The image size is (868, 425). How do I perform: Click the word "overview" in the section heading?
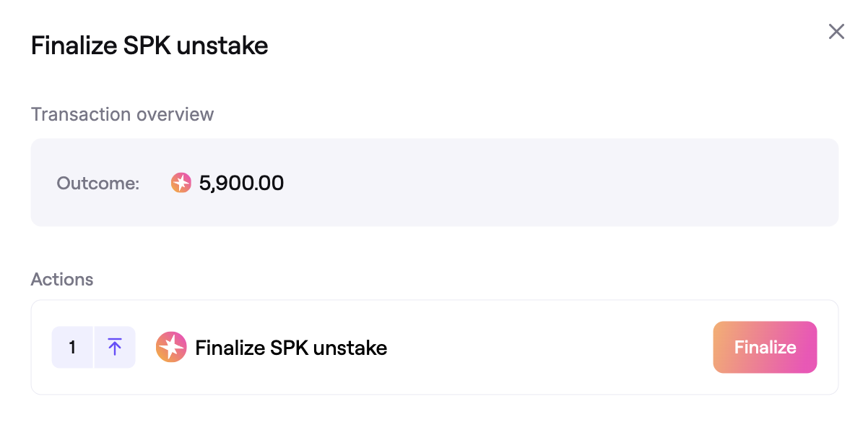tap(178, 114)
